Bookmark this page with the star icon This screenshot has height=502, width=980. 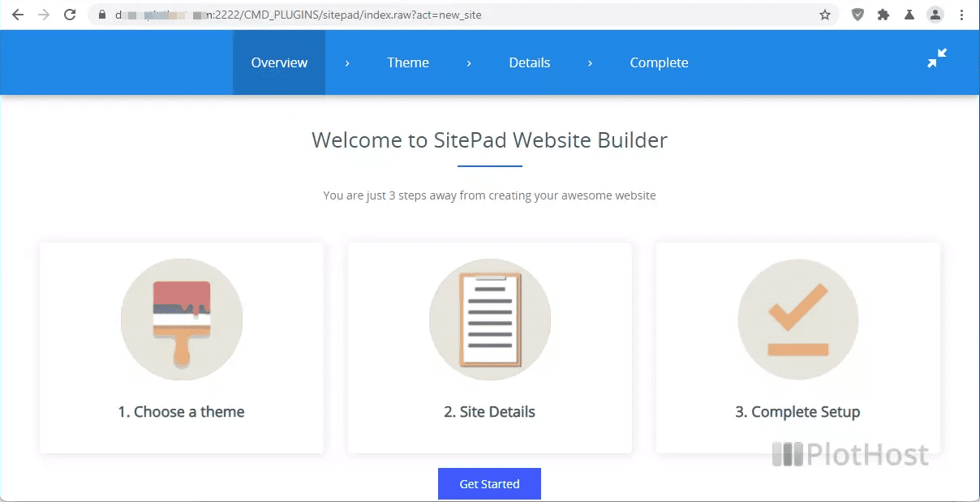pyautogui.click(x=825, y=15)
